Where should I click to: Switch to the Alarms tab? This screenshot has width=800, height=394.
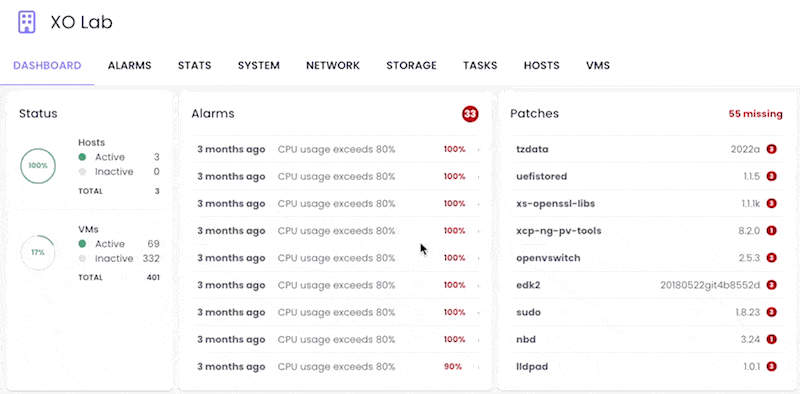[x=130, y=65]
